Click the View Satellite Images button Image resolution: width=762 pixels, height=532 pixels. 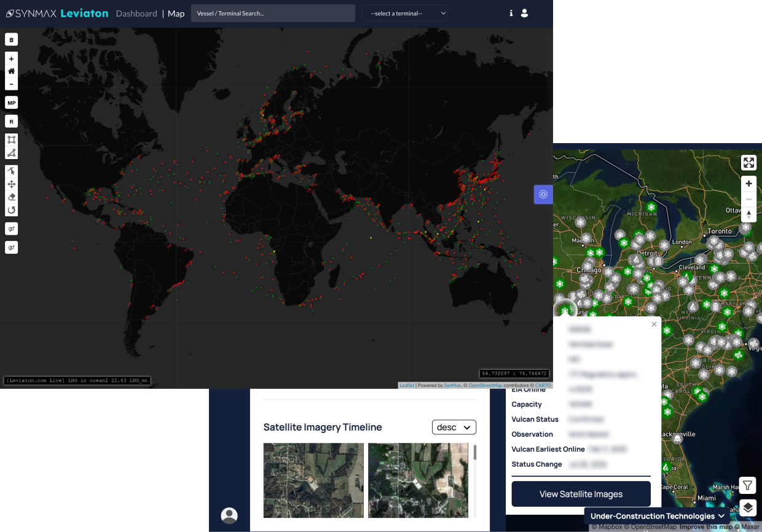[x=581, y=494]
